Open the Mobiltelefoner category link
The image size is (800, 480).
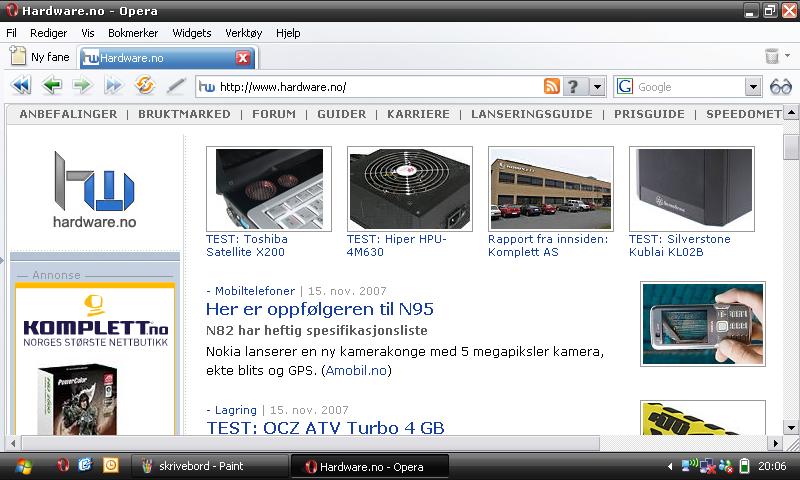255,291
